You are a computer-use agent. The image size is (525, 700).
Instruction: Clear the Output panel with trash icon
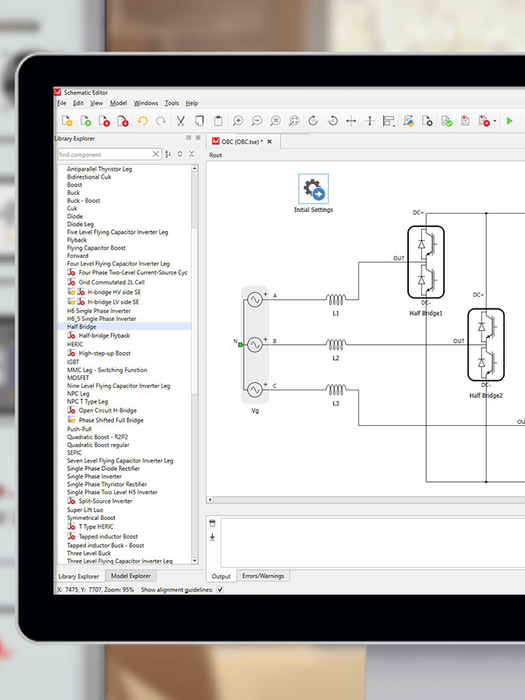point(212,524)
